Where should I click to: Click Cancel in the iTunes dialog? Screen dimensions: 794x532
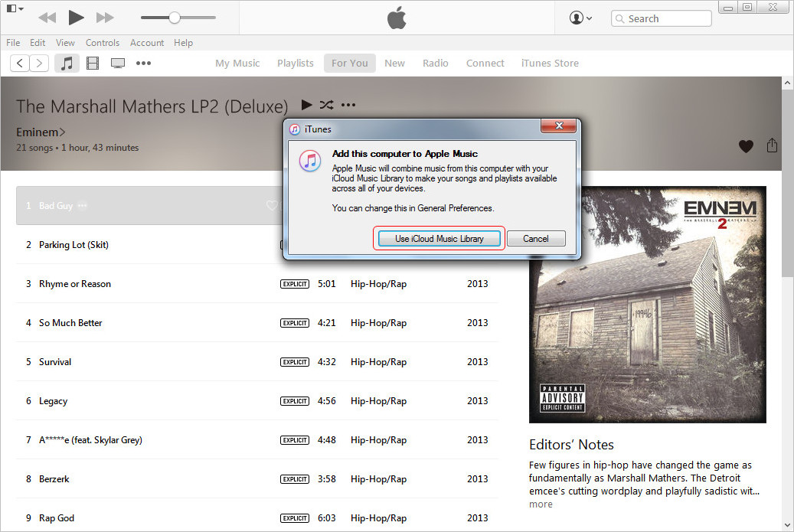click(536, 238)
